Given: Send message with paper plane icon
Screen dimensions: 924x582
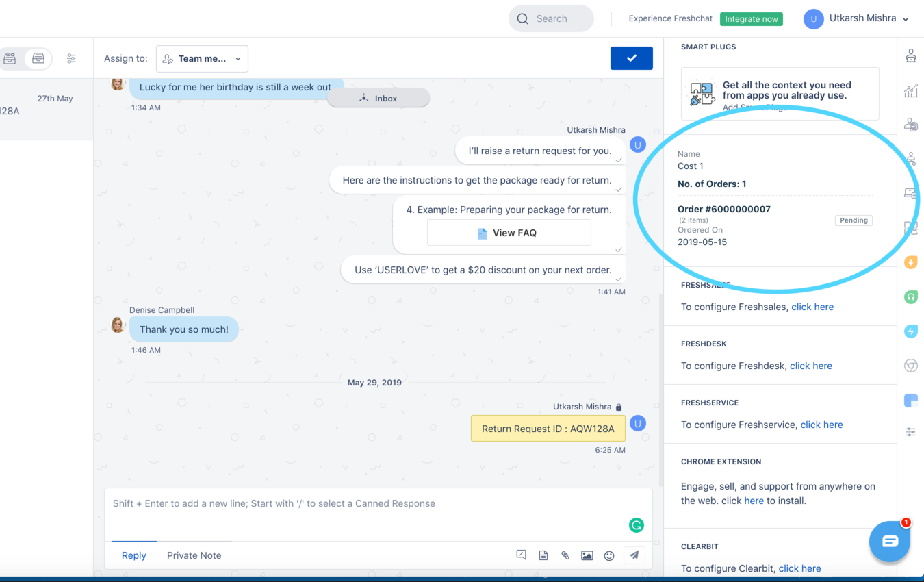Looking at the screenshot, I should pos(634,555).
